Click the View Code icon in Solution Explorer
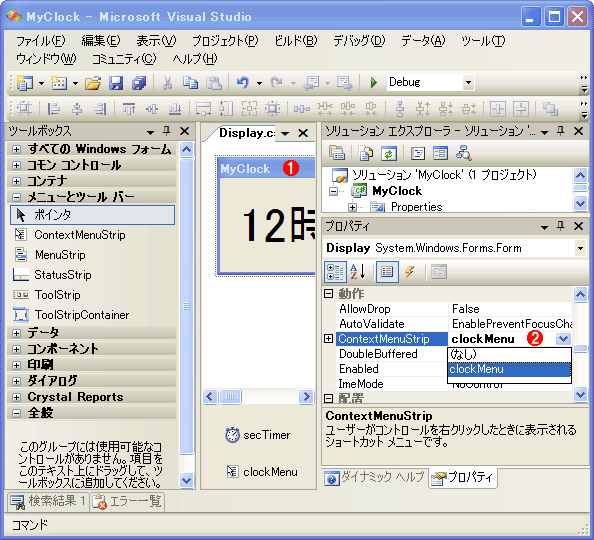The width and height of the screenshot is (594, 540). click(418, 153)
